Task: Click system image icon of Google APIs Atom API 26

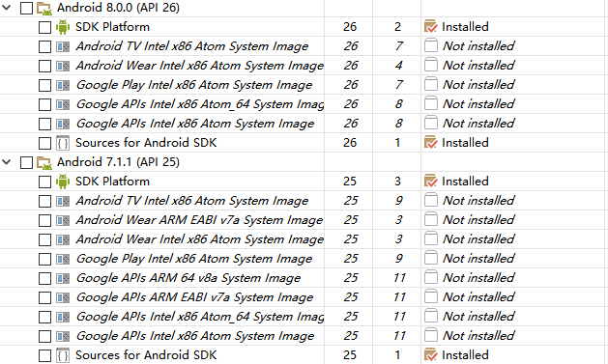Action: 63,124
